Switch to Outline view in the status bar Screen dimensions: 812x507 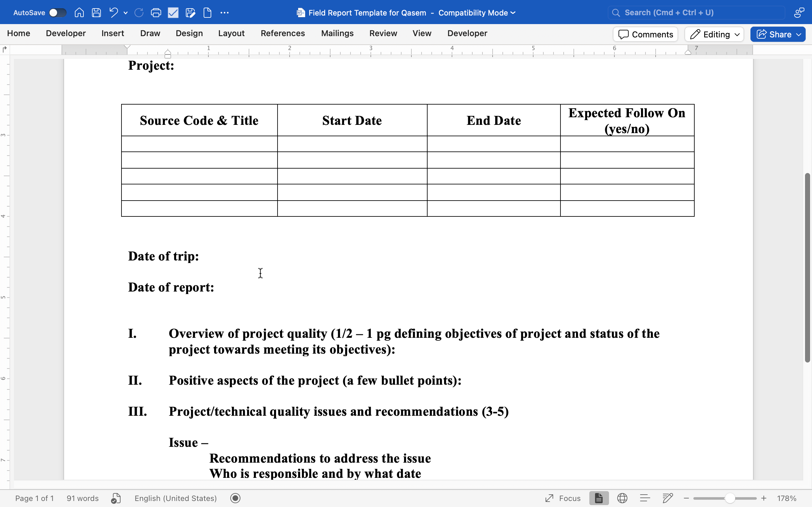tap(645, 498)
